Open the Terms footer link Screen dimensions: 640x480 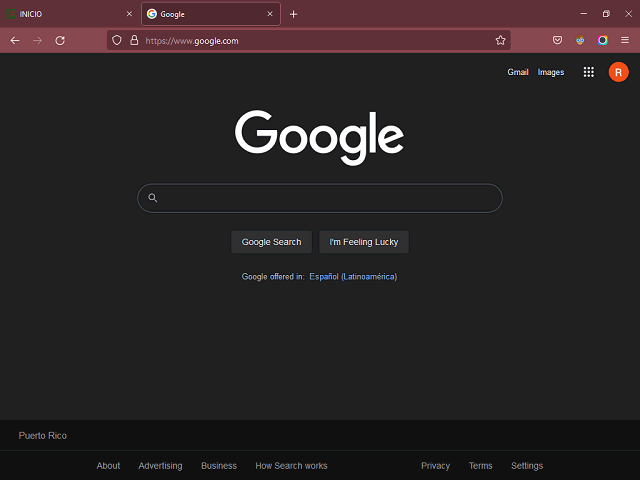(480, 466)
